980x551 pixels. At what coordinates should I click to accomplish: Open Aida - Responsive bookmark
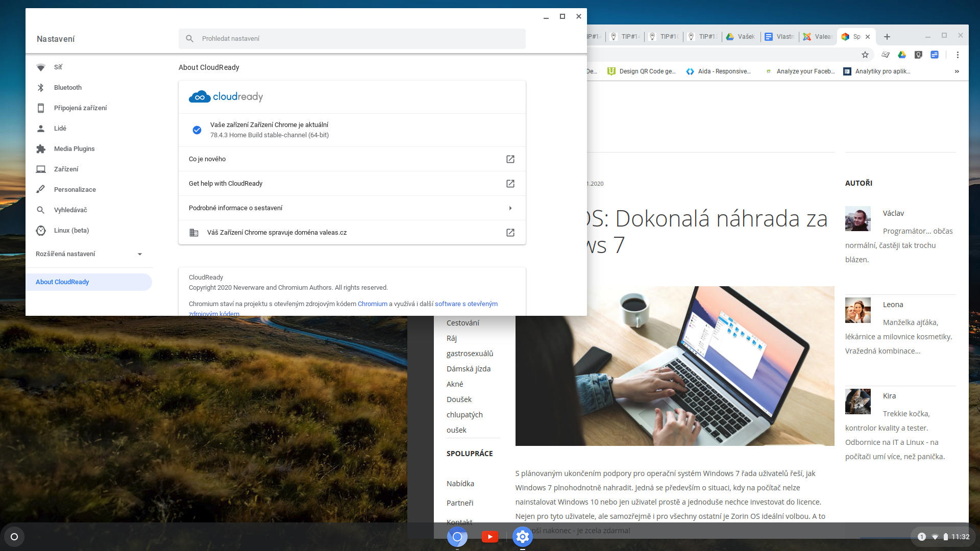[718, 71]
